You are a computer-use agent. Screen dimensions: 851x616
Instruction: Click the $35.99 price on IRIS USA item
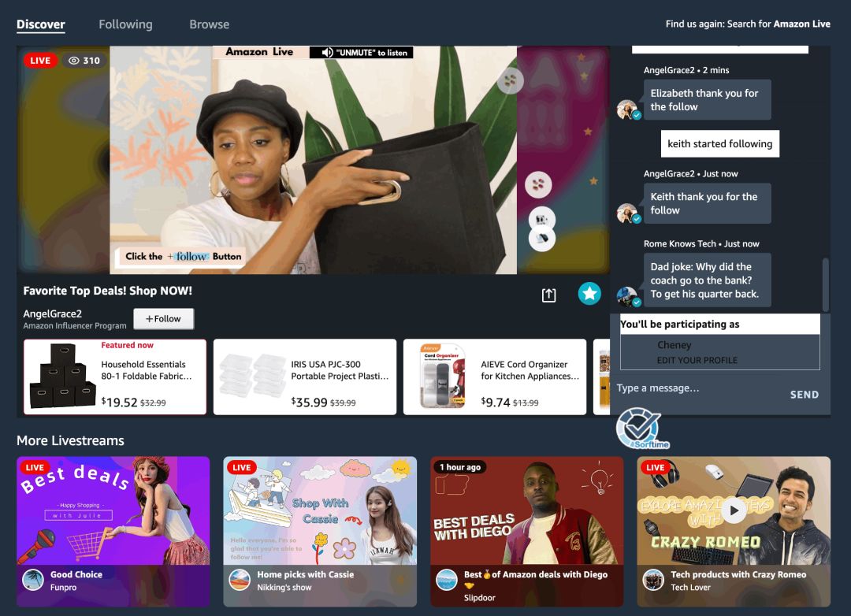click(x=310, y=403)
